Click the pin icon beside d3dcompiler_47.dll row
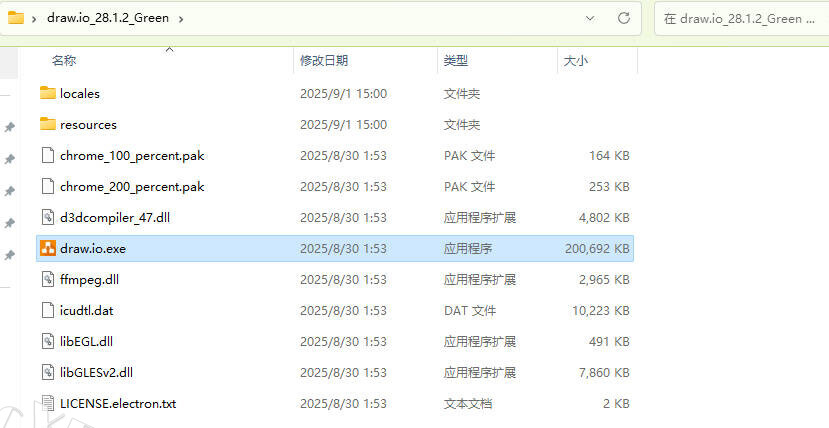This screenshot has height=428, width=829. [x=10, y=223]
